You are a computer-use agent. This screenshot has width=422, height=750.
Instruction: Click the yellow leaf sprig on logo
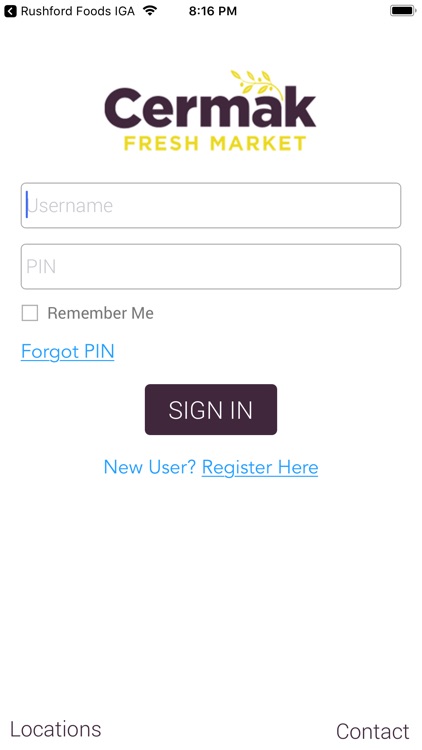pos(256,82)
